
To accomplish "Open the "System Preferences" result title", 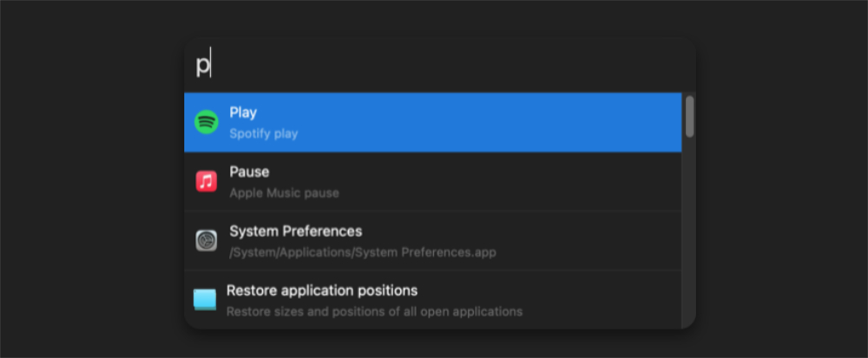I will 295,231.
